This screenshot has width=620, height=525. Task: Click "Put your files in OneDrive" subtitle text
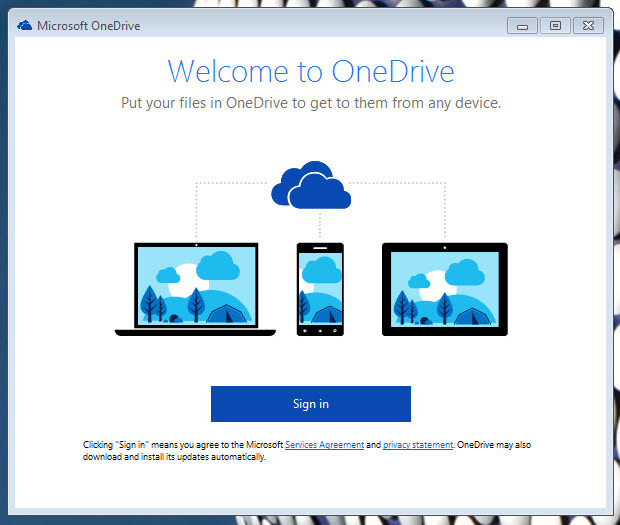tap(311, 103)
